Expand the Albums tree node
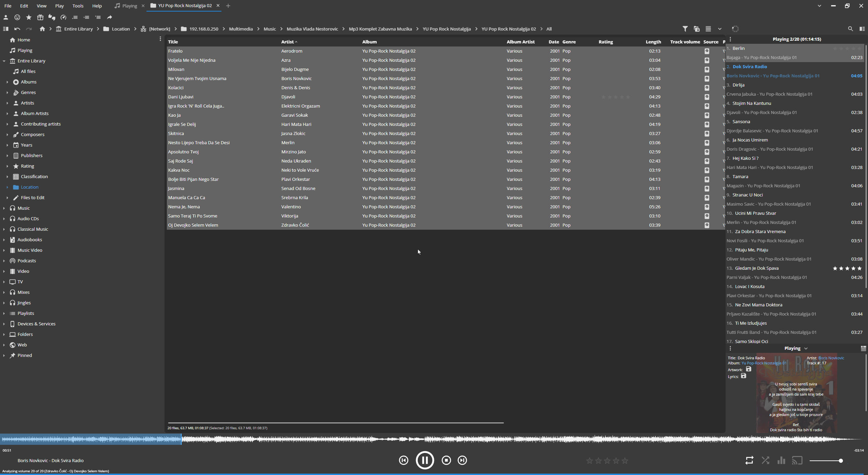868x475 pixels. click(7, 82)
